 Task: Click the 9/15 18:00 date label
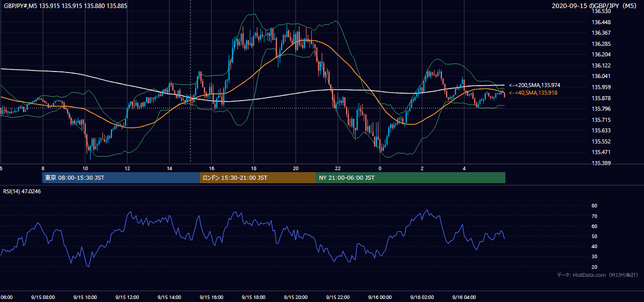(x=253, y=297)
